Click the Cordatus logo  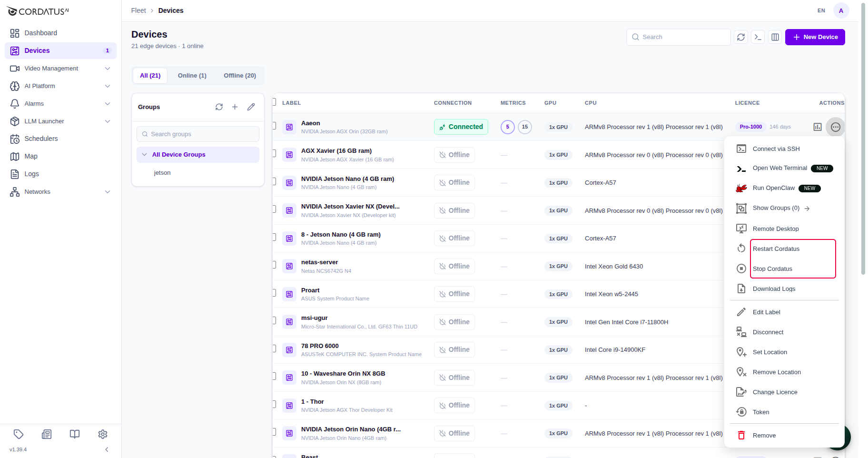click(38, 11)
